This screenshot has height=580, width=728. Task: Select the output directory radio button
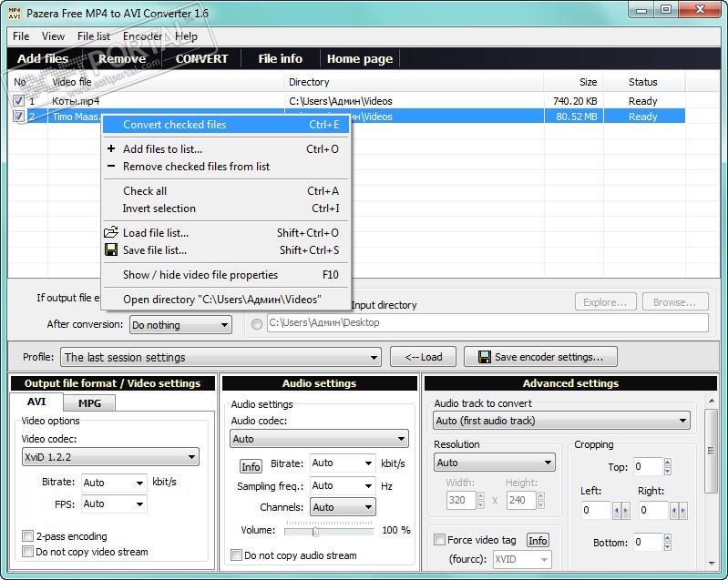click(257, 324)
